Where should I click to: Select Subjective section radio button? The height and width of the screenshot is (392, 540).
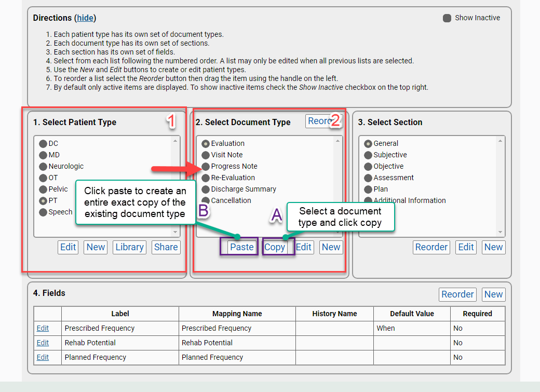[x=368, y=155]
